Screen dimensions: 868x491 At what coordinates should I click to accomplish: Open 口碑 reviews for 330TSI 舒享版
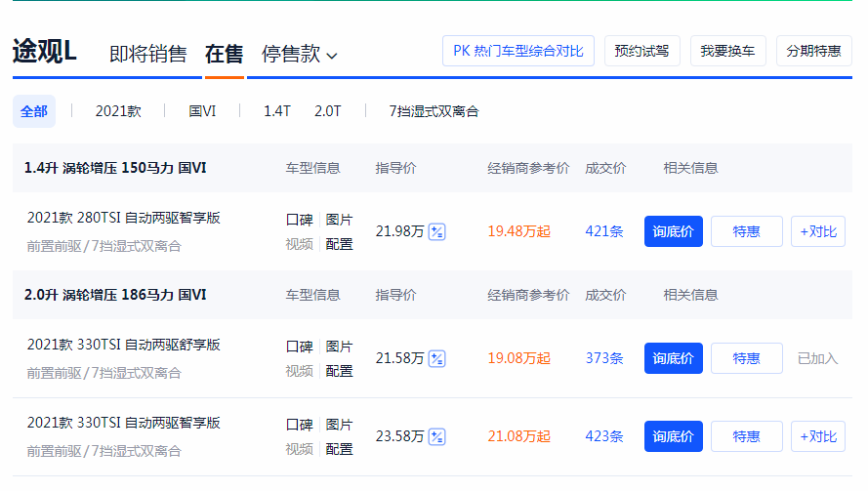(299, 347)
